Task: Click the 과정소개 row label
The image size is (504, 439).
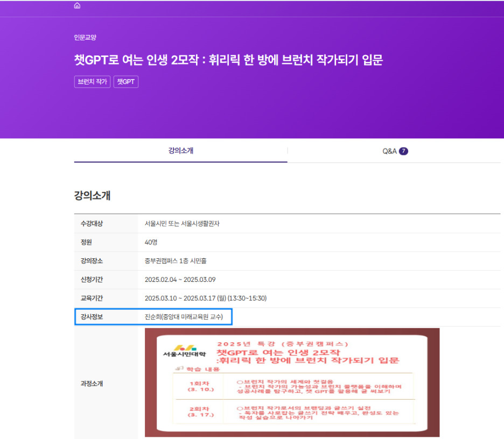Action: tap(92, 384)
